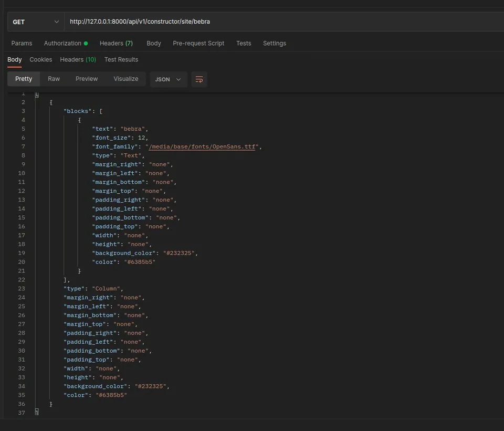Click the "width": "none" line 17
Screen dimensions: 504x431
coord(120,235)
